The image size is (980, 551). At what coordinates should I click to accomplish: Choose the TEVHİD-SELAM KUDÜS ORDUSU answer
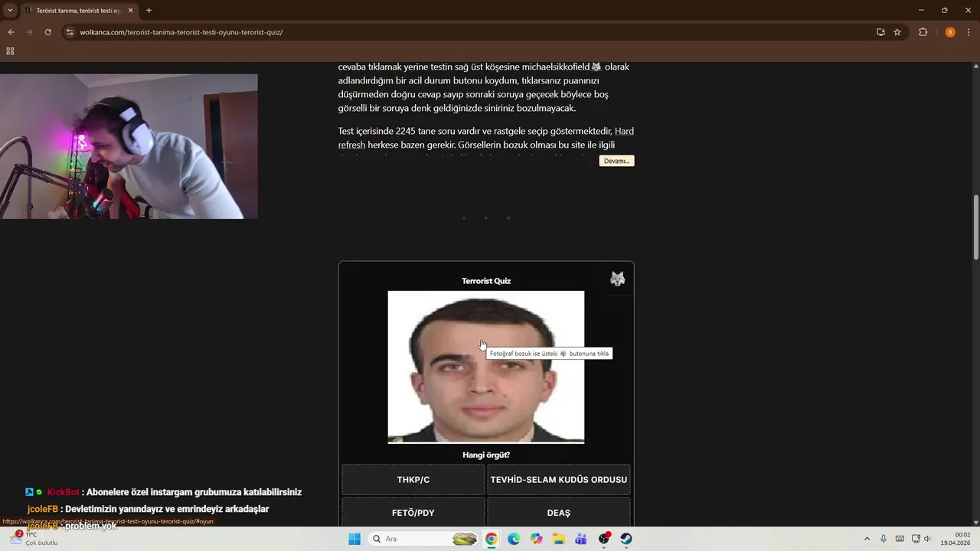click(x=559, y=480)
